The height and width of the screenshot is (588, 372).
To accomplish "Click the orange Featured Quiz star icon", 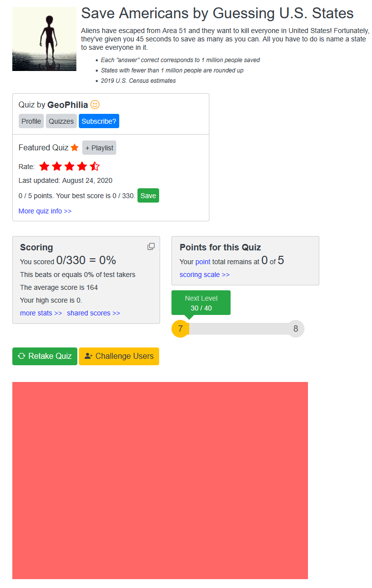I will click(74, 147).
